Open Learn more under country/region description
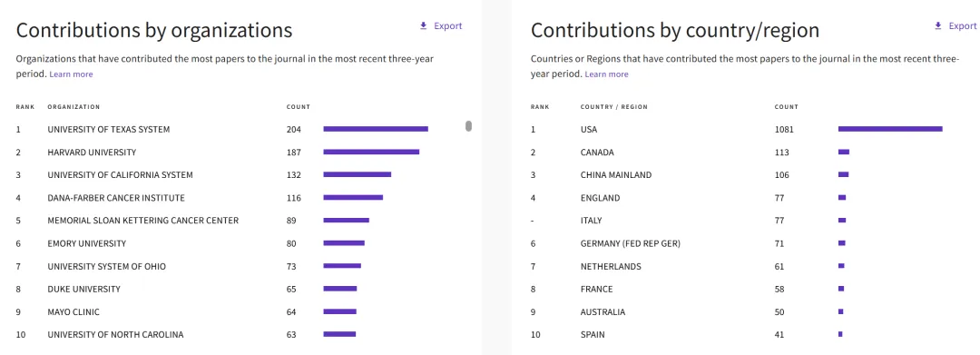The width and height of the screenshot is (980, 355). click(x=607, y=74)
